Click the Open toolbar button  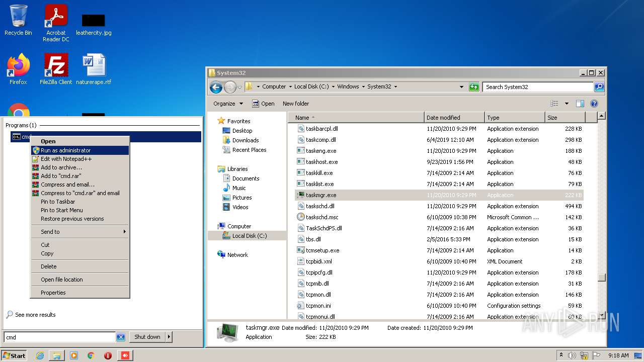[x=263, y=104]
